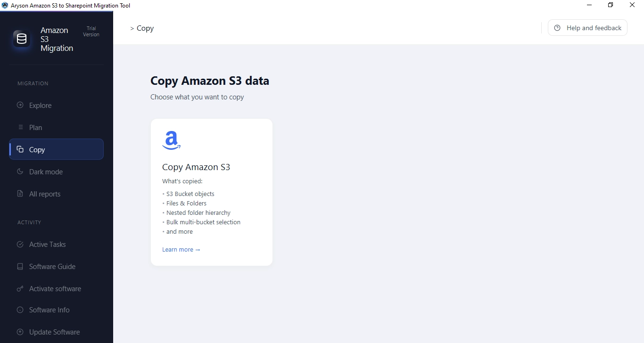Follow the Learn more link
Image resolution: width=644 pixels, height=343 pixels.
coord(181,249)
